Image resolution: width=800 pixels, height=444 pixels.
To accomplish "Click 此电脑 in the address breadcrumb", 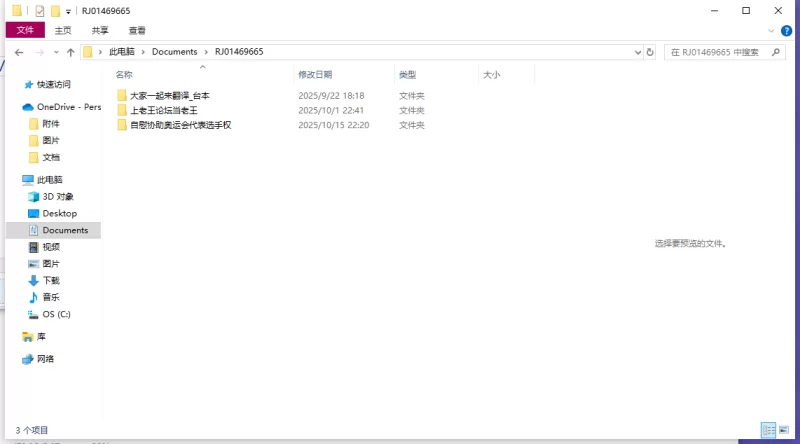I will pos(122,52).
